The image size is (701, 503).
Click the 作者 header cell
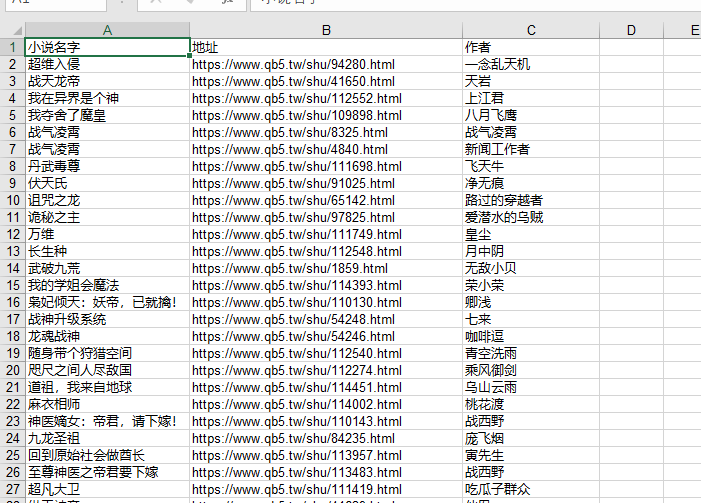pos(531,47)
